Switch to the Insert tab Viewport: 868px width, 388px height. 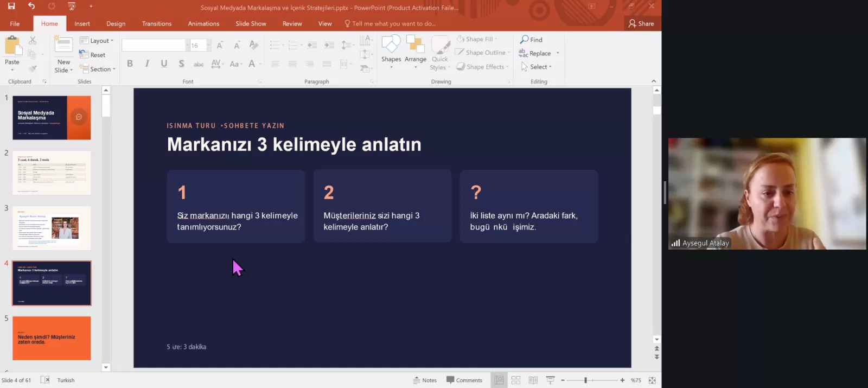pos(82,23)
